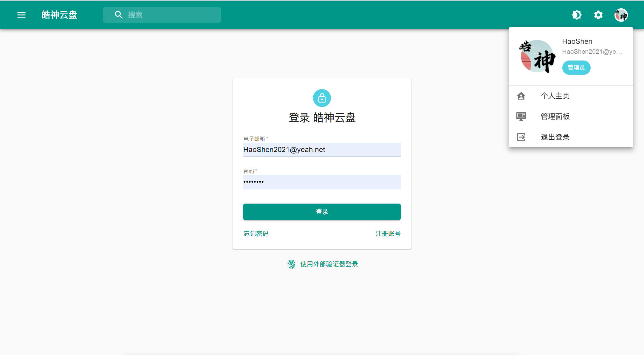This screenshot has height=355, width=644.
Task: Open the hamburger navigation menu
Action: [x=21, y=15]
